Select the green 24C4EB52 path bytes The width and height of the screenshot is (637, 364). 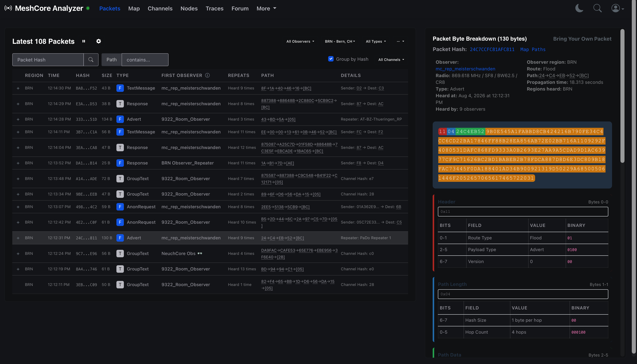point(470,132)
